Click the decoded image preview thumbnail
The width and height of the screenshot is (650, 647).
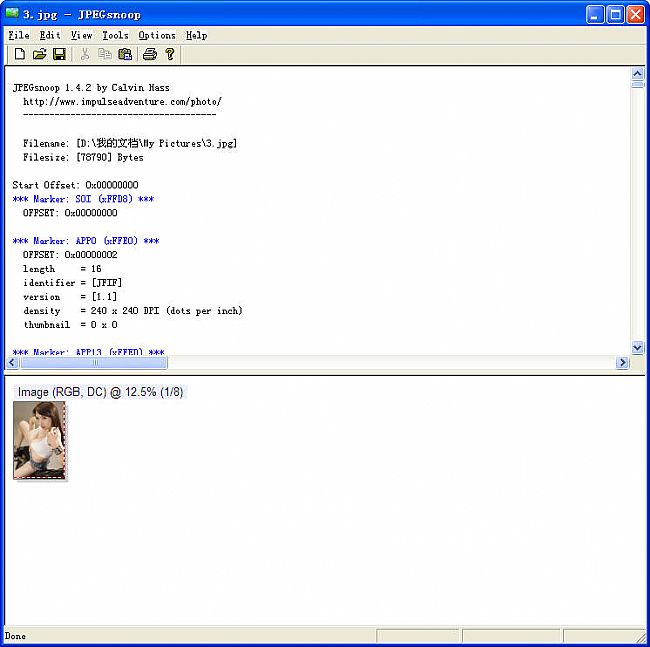39,440
